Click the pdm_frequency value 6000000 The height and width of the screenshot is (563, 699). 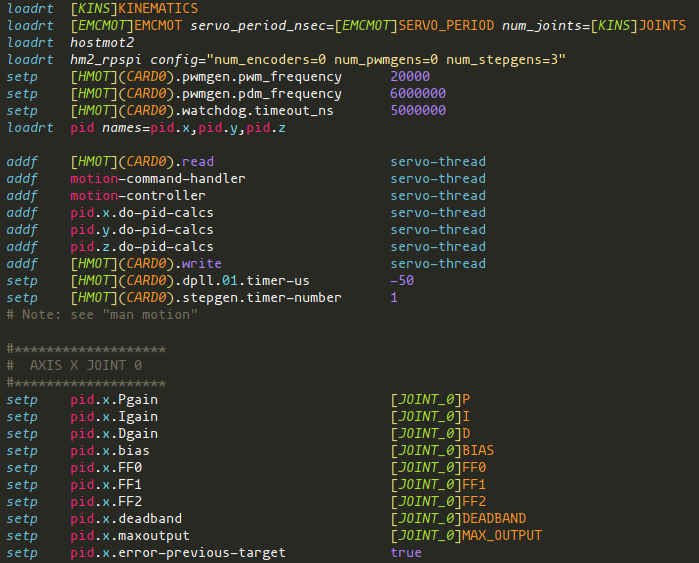[418, 93]
